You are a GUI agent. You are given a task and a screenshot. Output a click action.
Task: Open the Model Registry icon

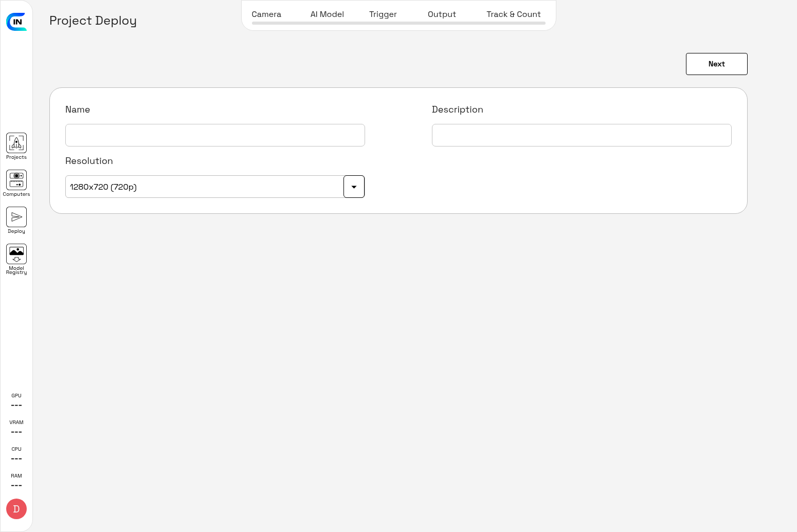point(16,254)
